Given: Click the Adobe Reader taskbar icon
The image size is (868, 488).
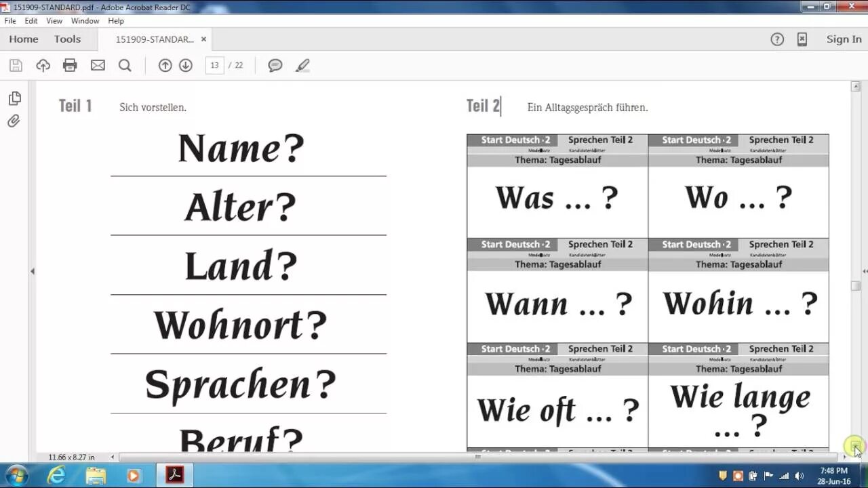Looking at the screenshot, I should (x=175, y=475).
